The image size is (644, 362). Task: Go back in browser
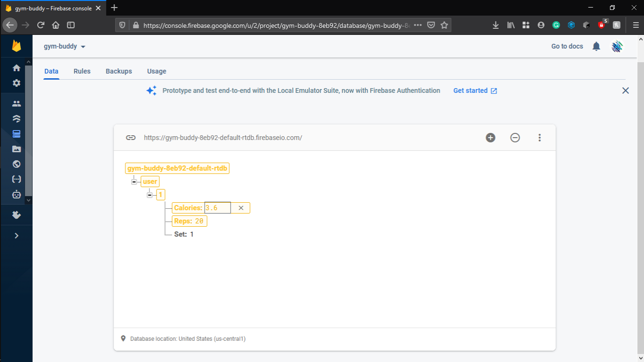(x=10, y=25)
